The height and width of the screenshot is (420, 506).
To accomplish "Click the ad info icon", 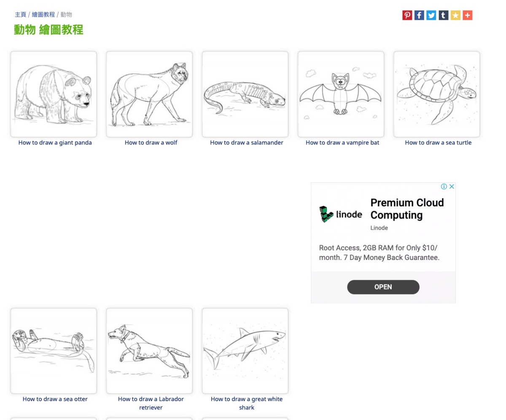I will pos(444,187).
